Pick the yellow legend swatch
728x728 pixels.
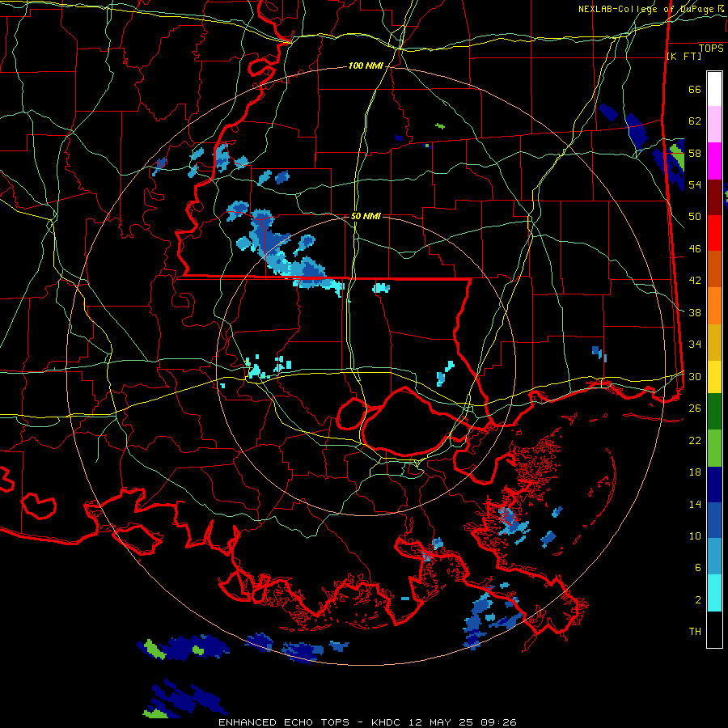pyautogui.click(x=714, y=376)
